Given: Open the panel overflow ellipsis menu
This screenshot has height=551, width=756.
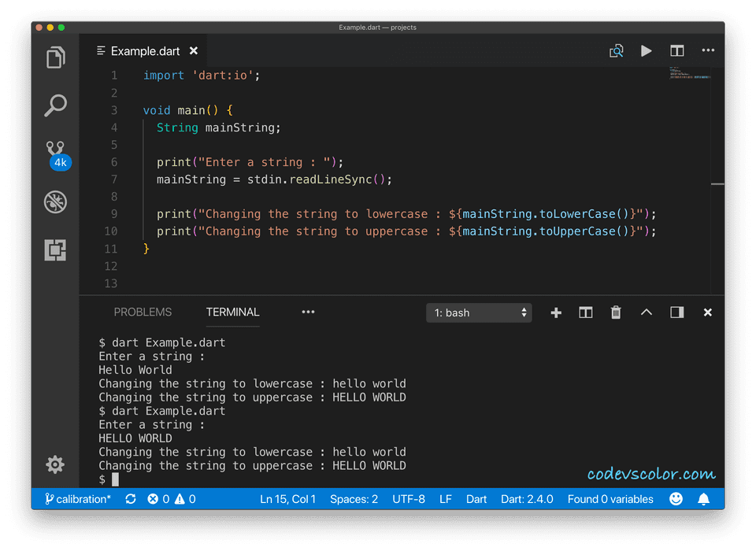Looking at the screenshot, I should pos(307,312).
